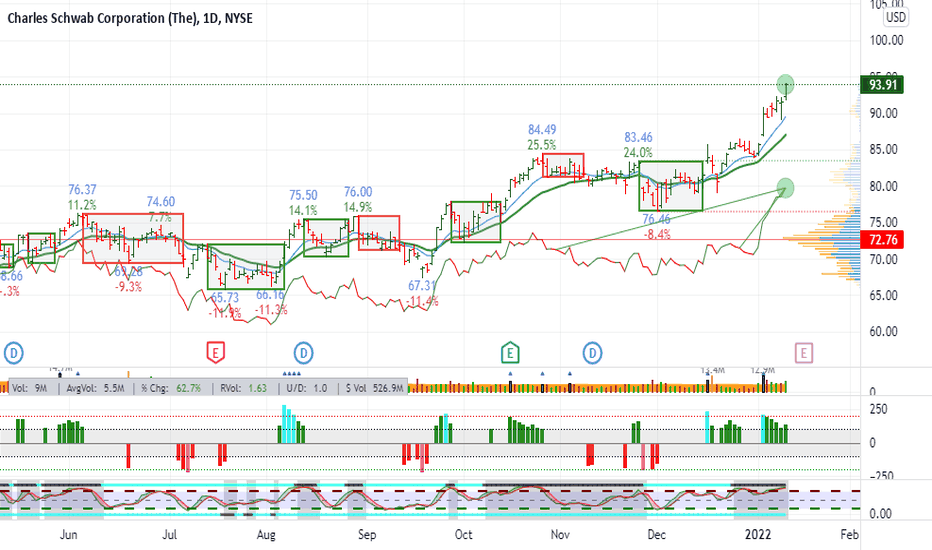Click the Jun label on time axis

coord(68,535)
